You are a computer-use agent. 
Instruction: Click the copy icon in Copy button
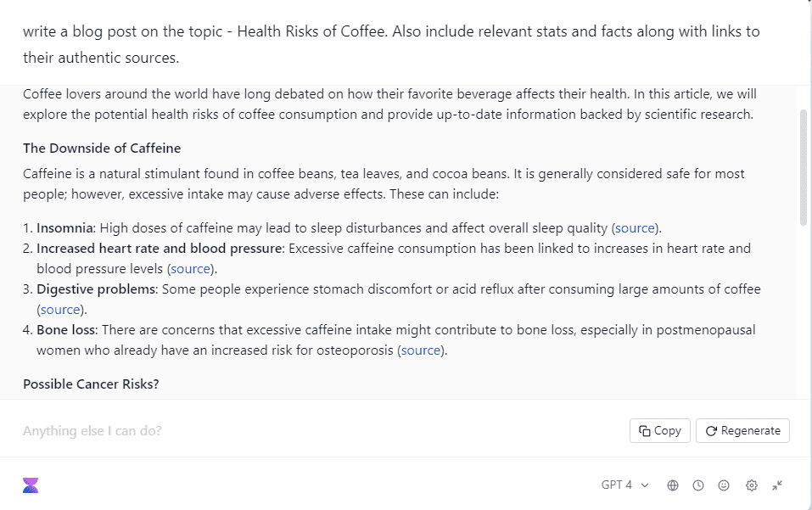coord(645,431)
